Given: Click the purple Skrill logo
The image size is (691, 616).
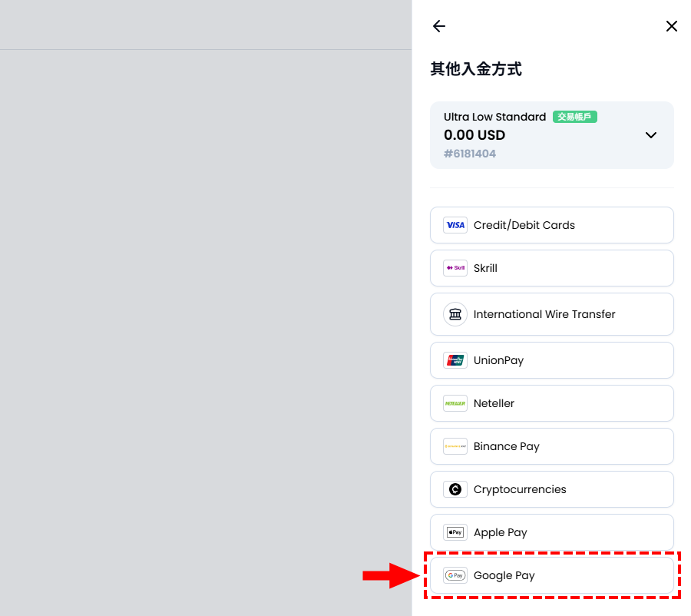Looking at the screenshot, I should click(x=455, y=268).
